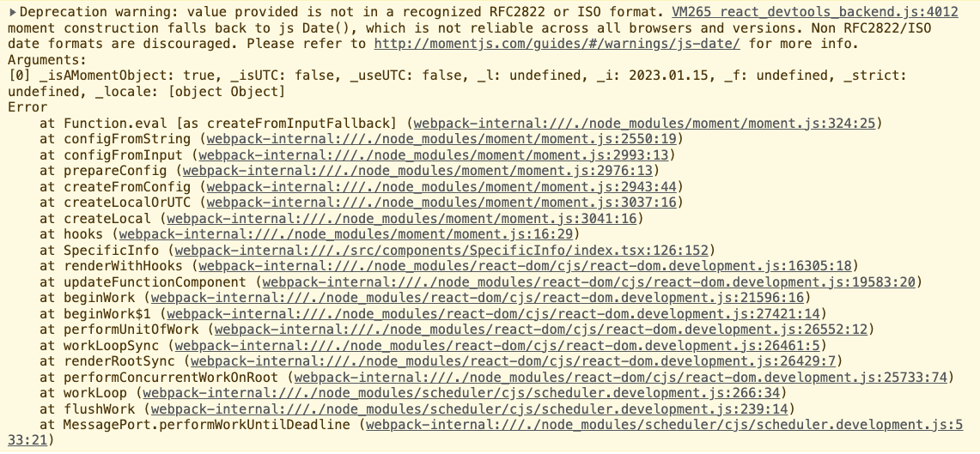Open moment.js:3037:16 createLocalOrUTC link
Viewport: 980px width, 454px height.
click(x=441, y=203)
